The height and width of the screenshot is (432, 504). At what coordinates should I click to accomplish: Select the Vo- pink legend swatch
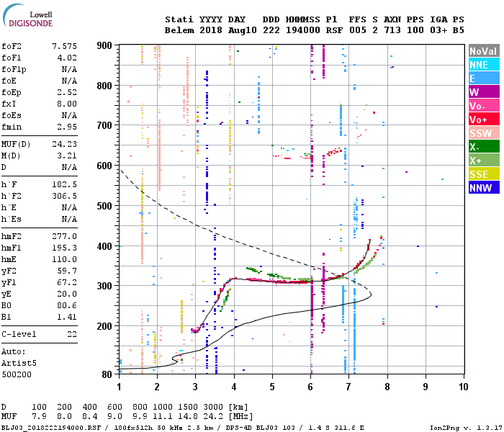(x=484, y=106)
